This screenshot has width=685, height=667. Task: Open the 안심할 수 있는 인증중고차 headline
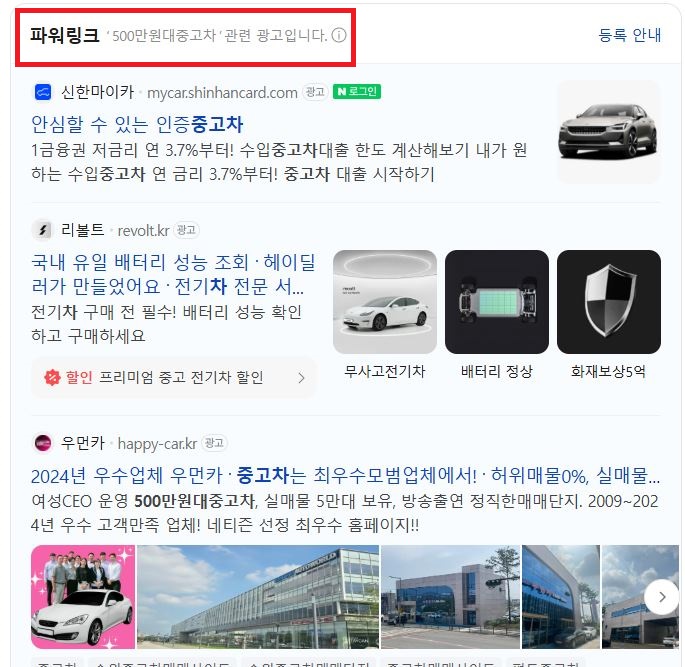coord(137,124)
